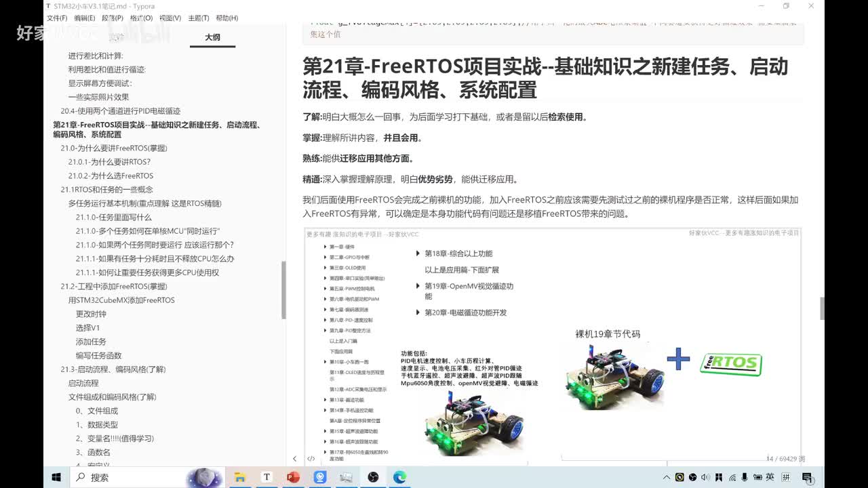The width and height of the screenshot is (868, 488).
Task: Jump to outline item 添加任务
Action: (91, 342)
